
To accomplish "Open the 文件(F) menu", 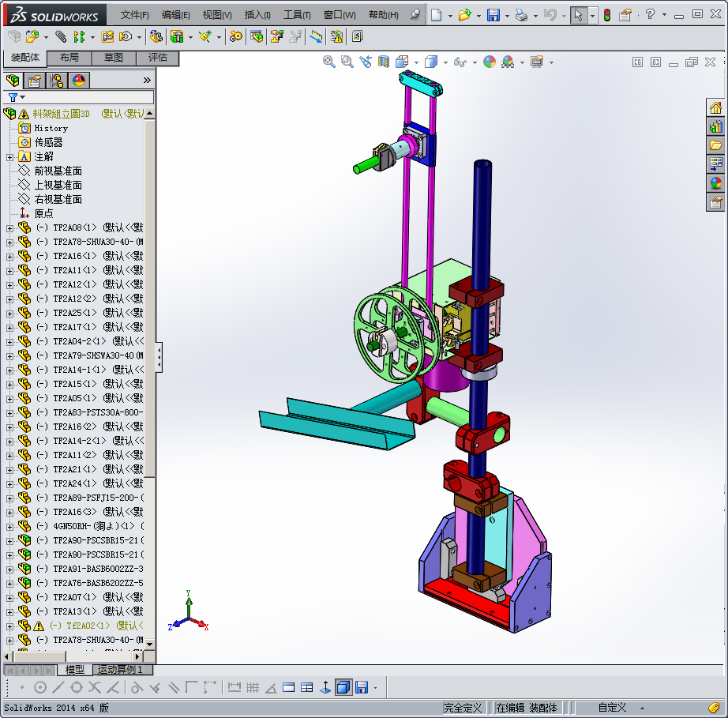I will coord(135,15).
